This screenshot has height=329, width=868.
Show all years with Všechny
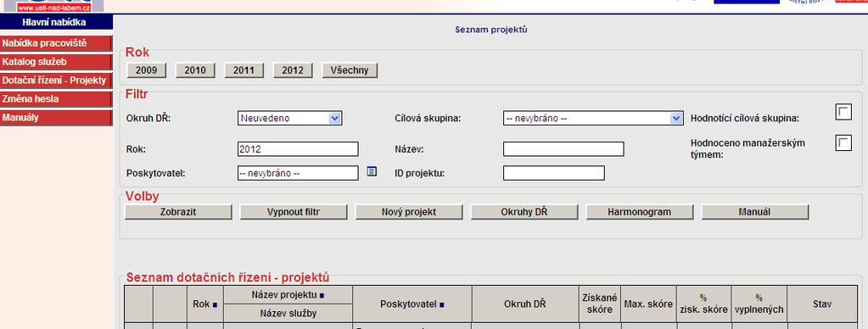point(350,70)
